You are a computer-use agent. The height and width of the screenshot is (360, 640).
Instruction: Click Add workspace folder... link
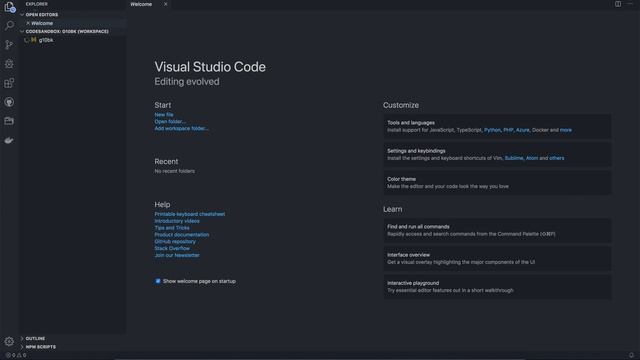pos(182,128)
